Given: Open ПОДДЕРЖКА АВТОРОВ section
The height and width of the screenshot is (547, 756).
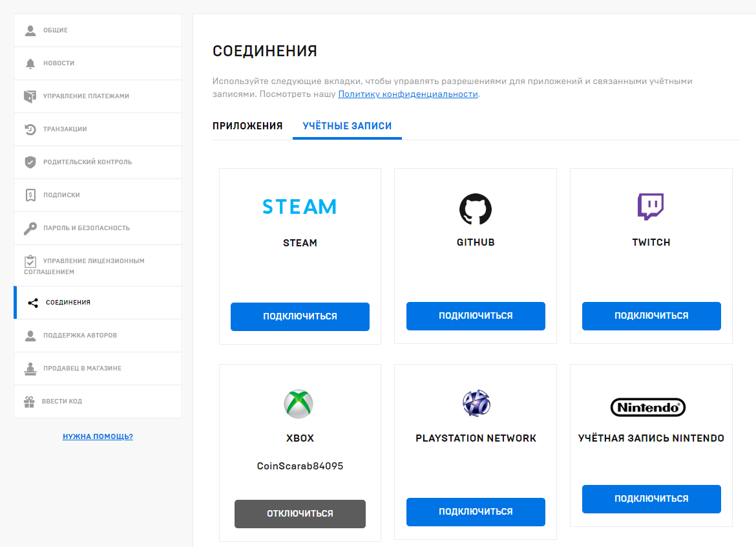Looking at the screenshot, I should [98, 336].
